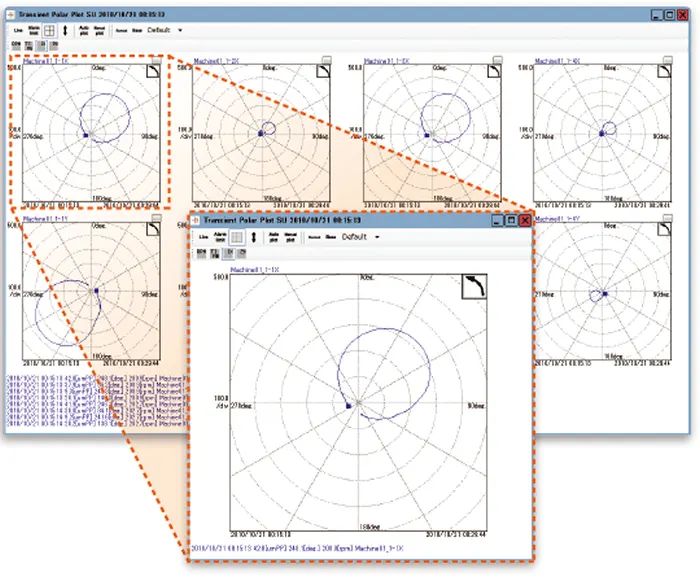Screen dimensions: 700x581
Task: Click blue data marker in bottom-right small plot
Action: 605,294
